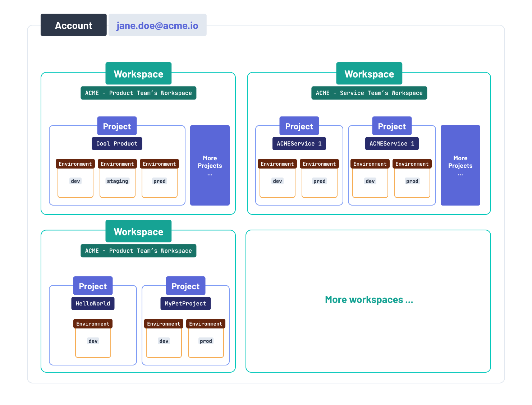
Task: Select the Workspace header of Product Team's Workspace
Action: (138, 73)
